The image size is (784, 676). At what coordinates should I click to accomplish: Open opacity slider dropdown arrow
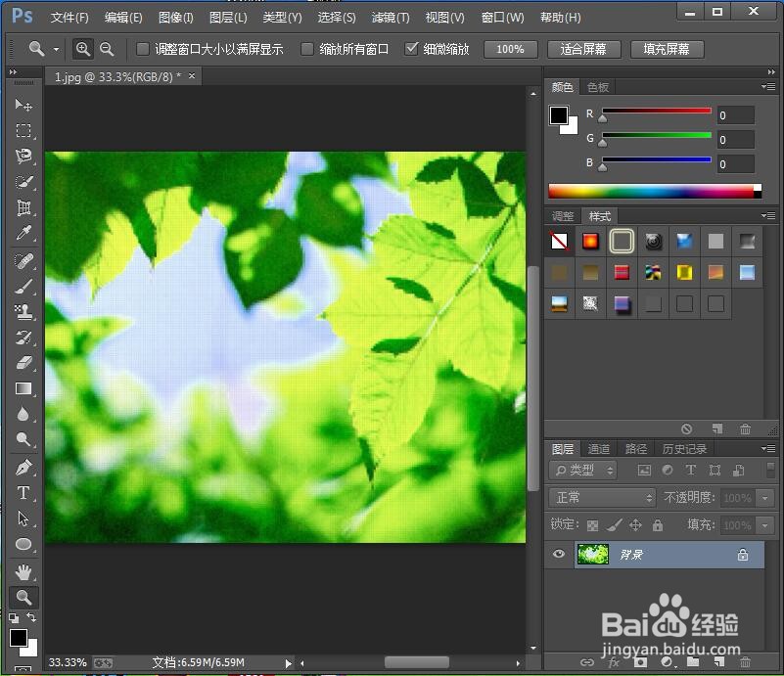(765, 498)
